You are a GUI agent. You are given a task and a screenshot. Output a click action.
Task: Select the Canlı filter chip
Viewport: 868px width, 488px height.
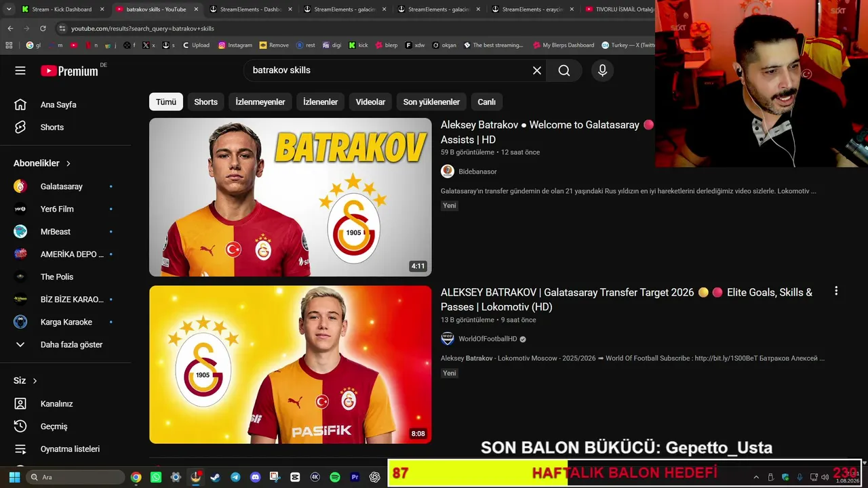point(487,102)
